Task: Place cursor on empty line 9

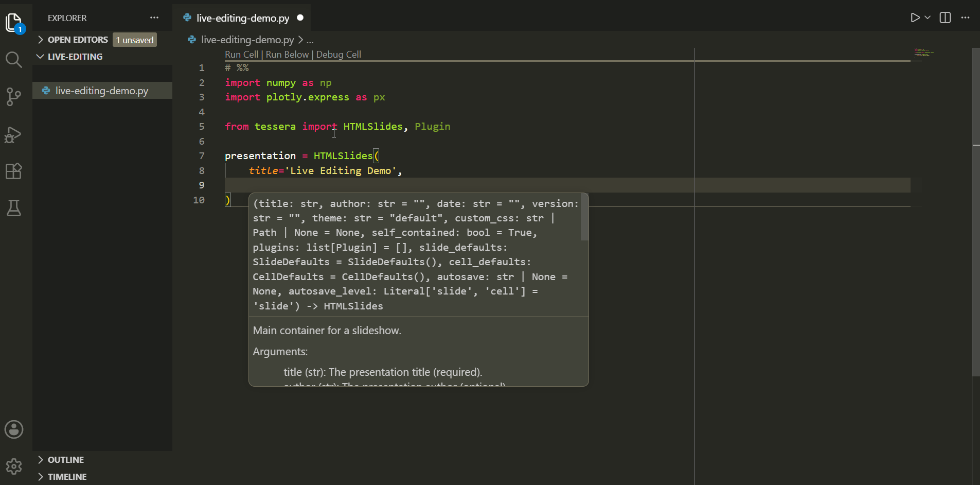Action: pyautogui.click(x=567, y=185)
